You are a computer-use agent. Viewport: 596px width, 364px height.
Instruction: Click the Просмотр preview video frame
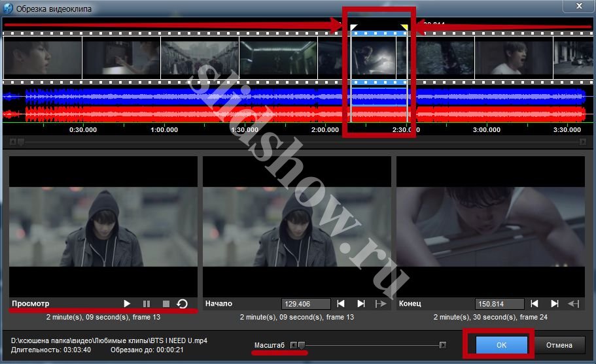tap(103, 227)
